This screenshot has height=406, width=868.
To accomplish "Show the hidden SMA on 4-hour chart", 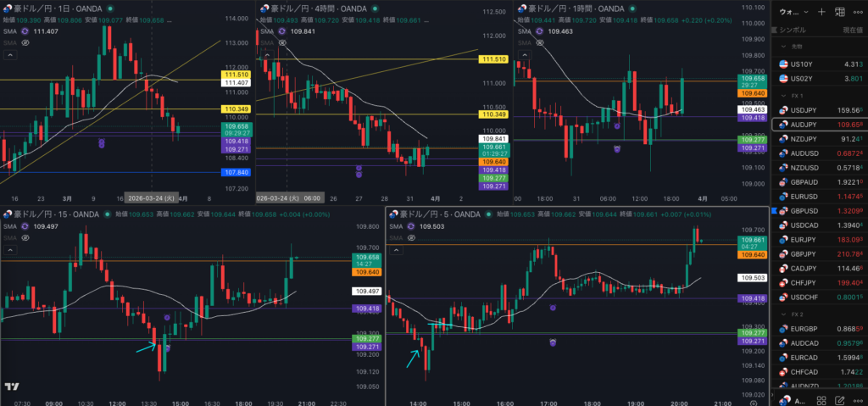I will [x=281, y=42].
